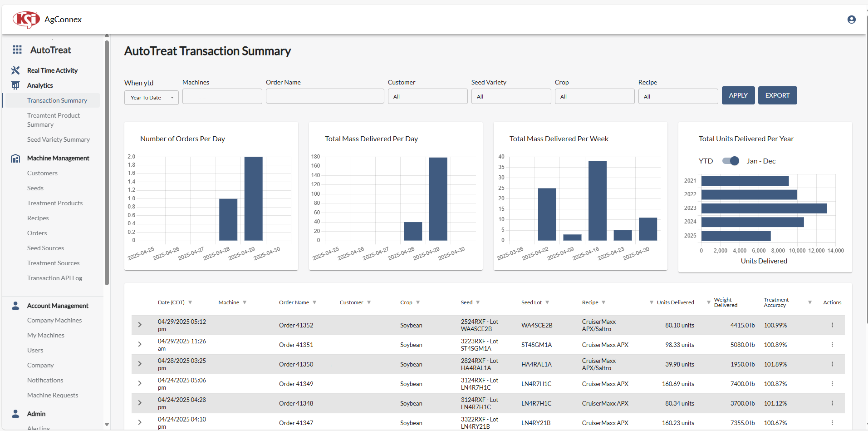Toggle the YTD / Jan - Dec switch
The height and width of the screenshot is (431, 868).
(731, 161)
